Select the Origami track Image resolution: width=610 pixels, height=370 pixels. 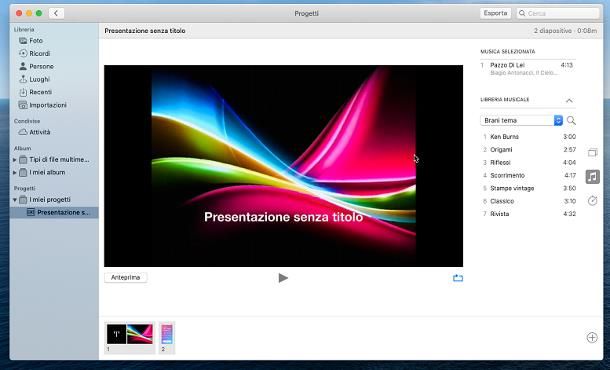(x=529, y=149)
